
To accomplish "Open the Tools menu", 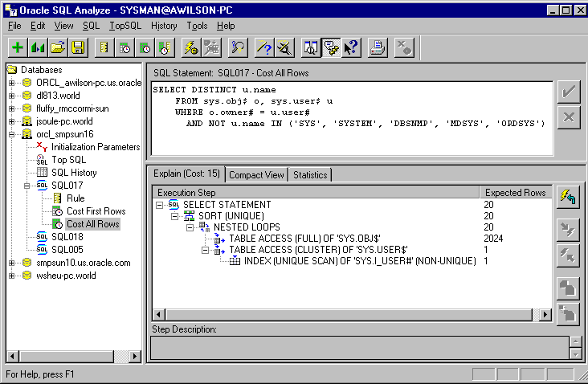I will pos(197,26).
